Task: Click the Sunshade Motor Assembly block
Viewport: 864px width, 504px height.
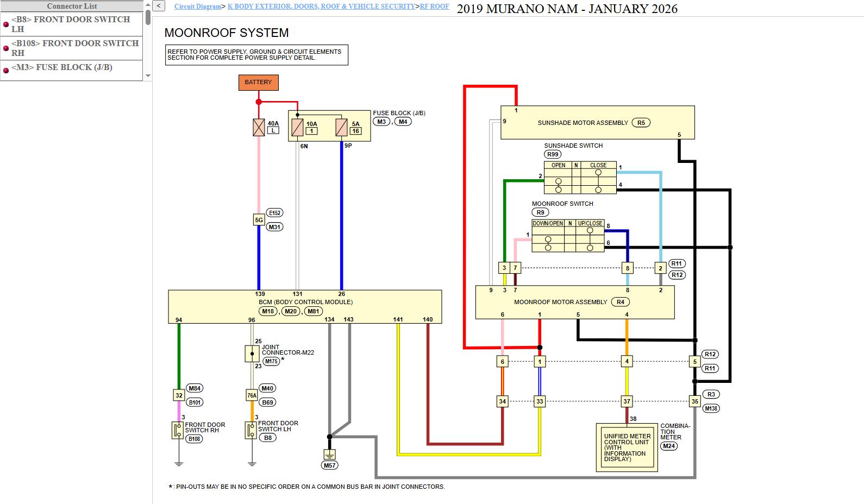Action: point(598,123)
